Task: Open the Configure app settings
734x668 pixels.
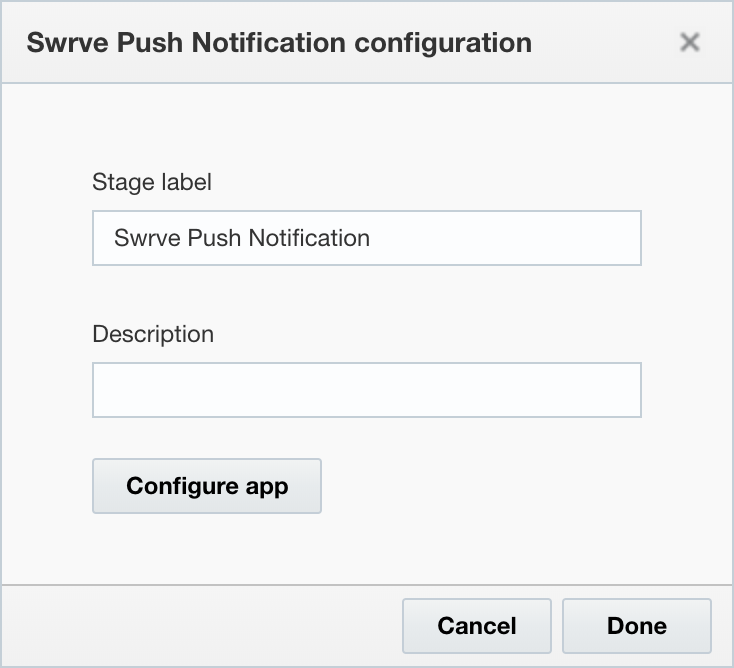Action: click(207, 486)
